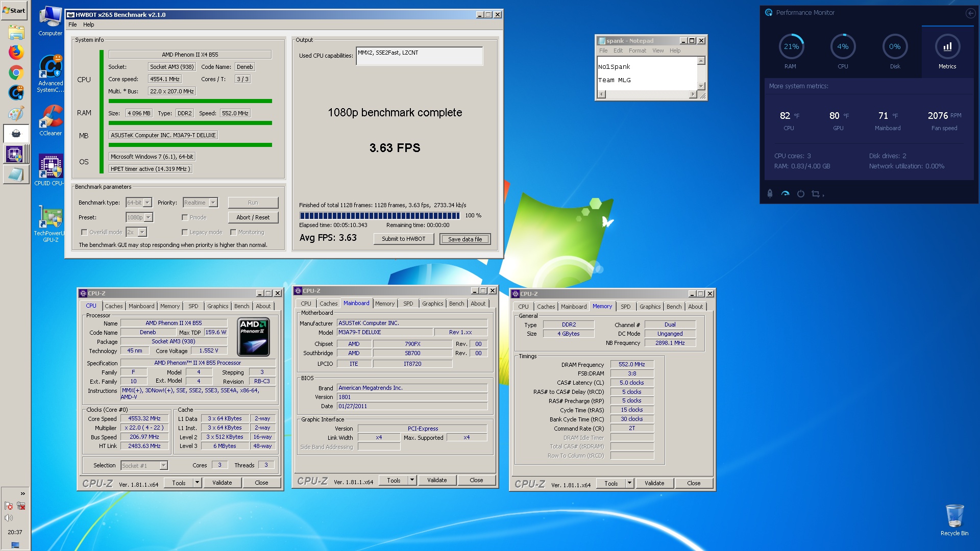
Task: Open the CPUID CPU-Z desktop shortcut
Action: (x=50, y=170)
